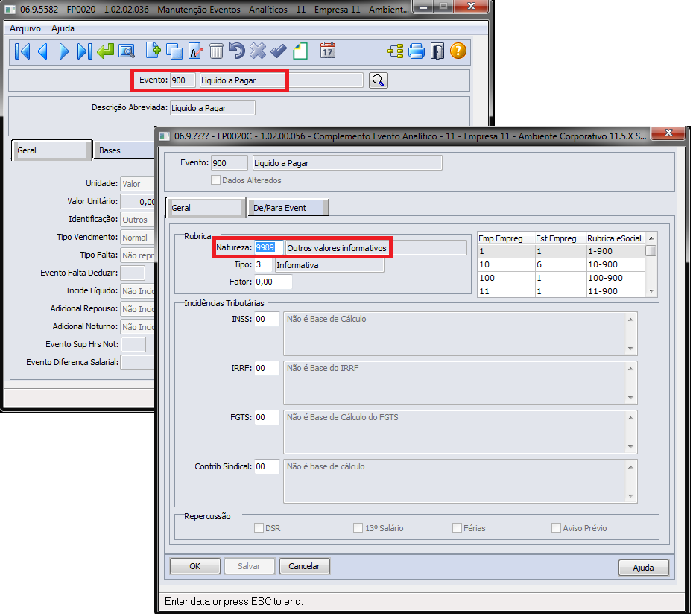693x616 pixels.
Task: Select table row with Rubrica 11-900
Action: [x=561, y=291]
